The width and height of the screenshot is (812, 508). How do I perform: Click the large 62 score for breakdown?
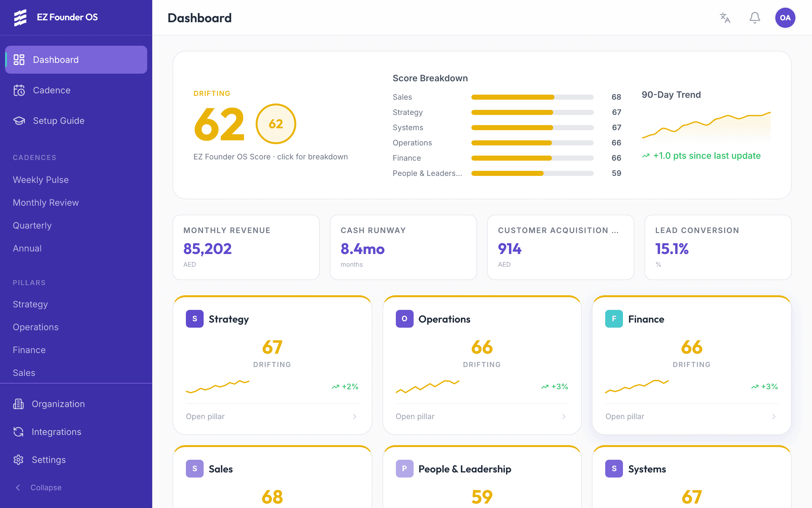[219, 124]
